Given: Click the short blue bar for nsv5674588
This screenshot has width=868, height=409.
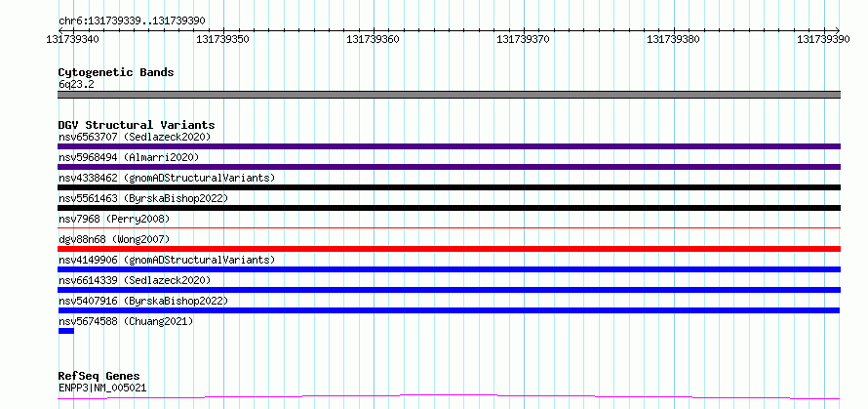Looking at the screenshot, I should point(66,331).
